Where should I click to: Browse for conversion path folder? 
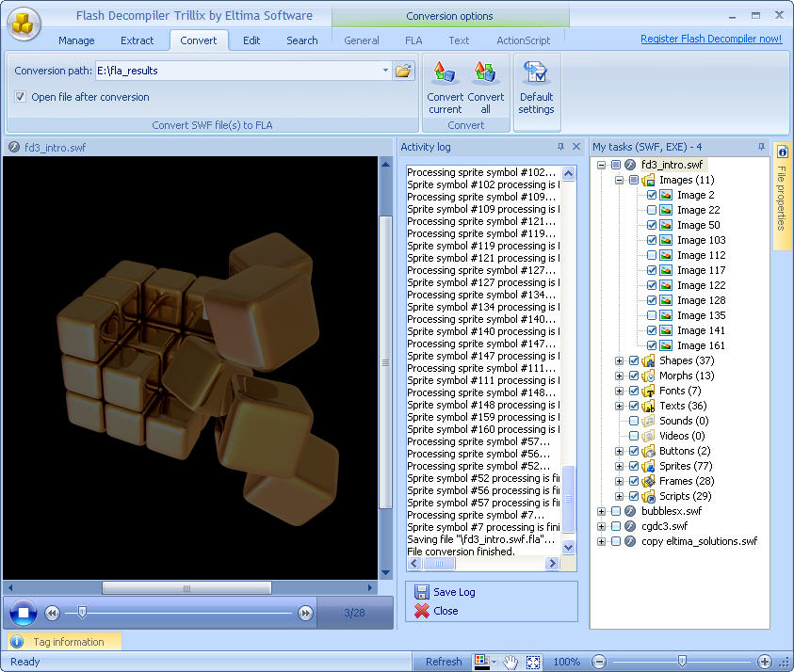[x=403, y=71]
